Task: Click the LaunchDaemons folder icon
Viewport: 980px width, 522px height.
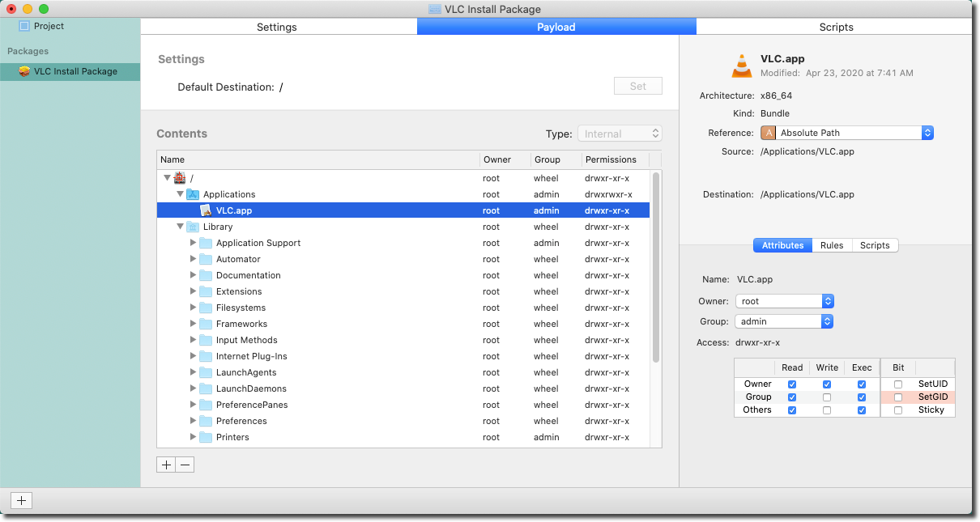Action: pos(206,388)
